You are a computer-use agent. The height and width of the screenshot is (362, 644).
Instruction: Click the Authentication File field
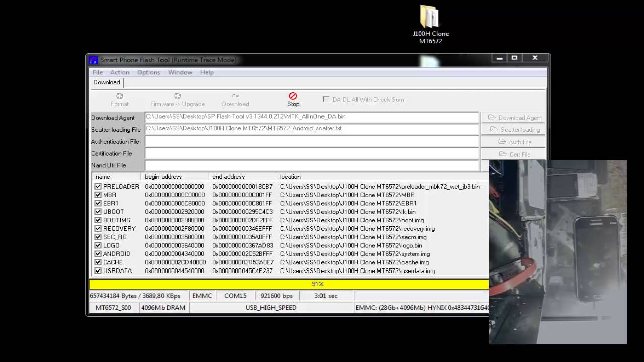pos(312,142)
